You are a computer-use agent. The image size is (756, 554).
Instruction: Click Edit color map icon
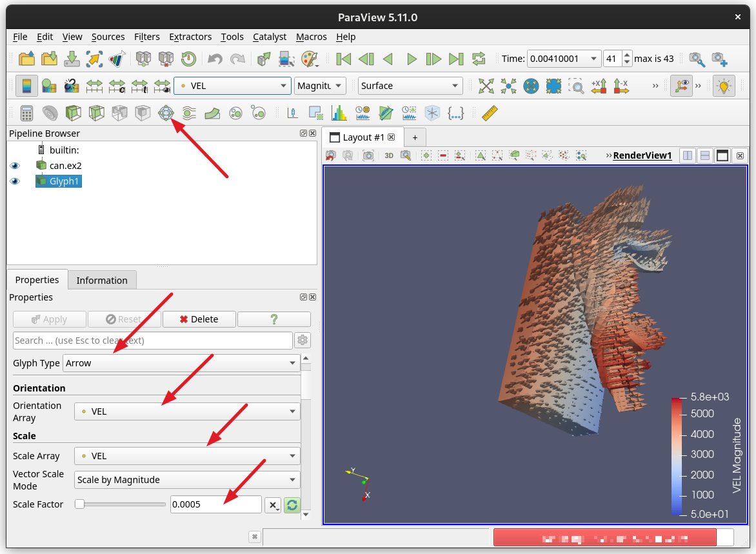(49, 86)
